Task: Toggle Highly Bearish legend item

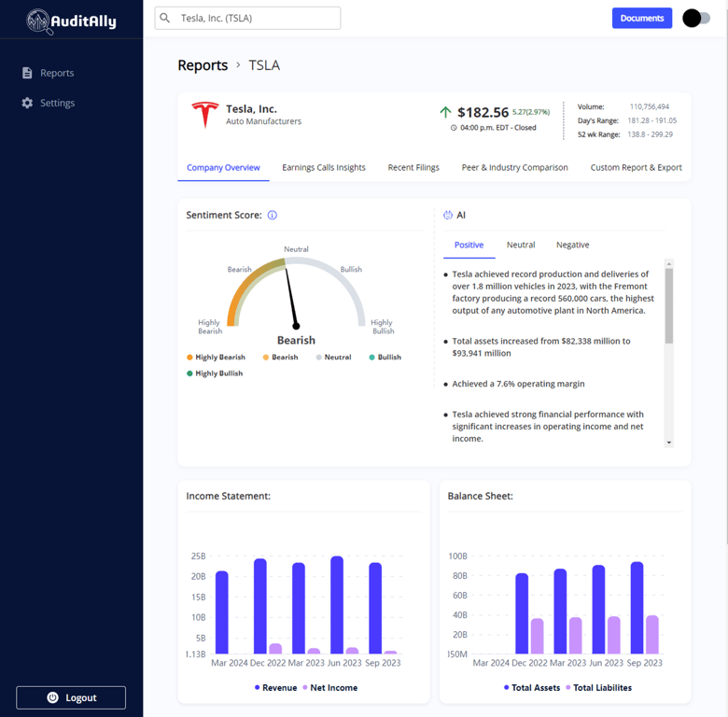Action: click(x=216, y=358)
